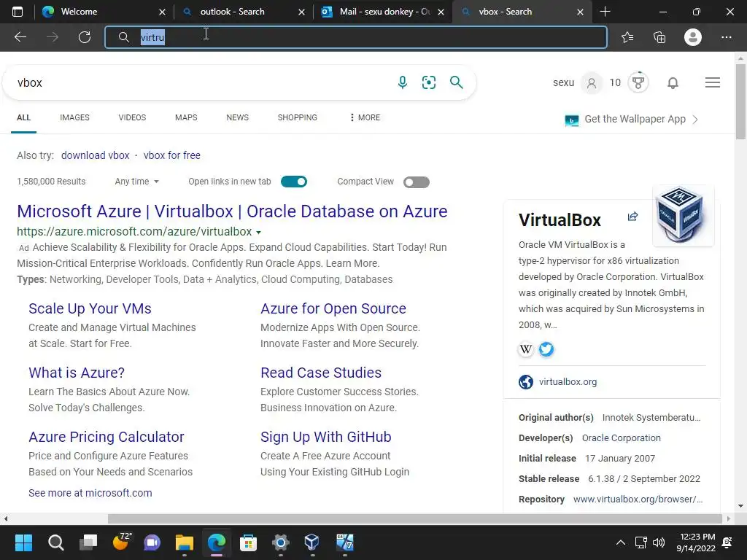Close the vbox - Search tab
This screenshot has width=747, height=560.
point(580,12)
